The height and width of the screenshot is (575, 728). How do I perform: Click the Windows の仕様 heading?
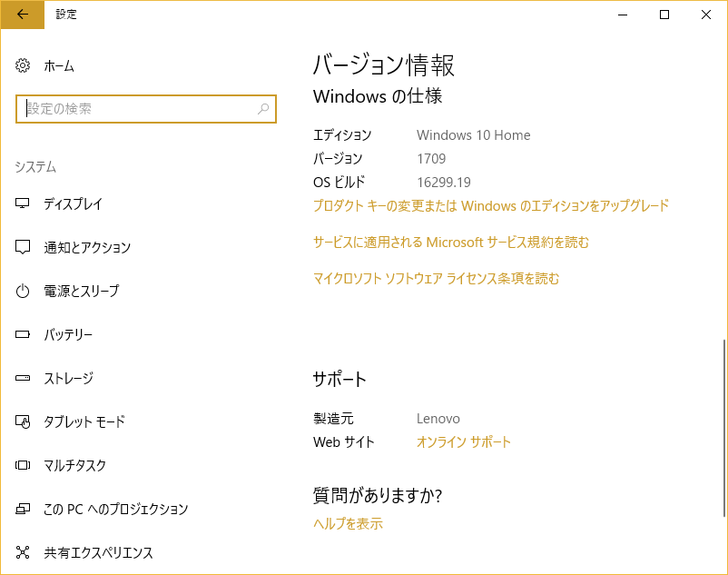[x=378, y=96]
